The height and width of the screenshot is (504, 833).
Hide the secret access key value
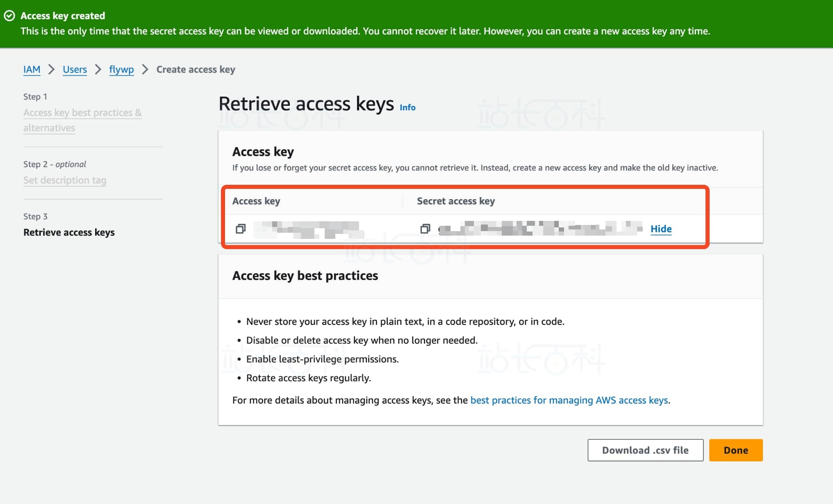[x=661, y=229]
